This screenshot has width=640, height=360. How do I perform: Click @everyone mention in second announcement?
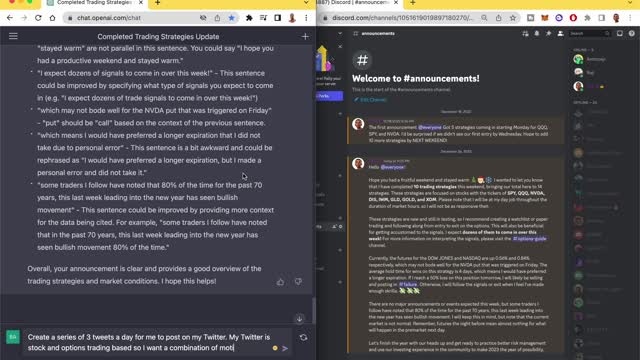[393, 167]
